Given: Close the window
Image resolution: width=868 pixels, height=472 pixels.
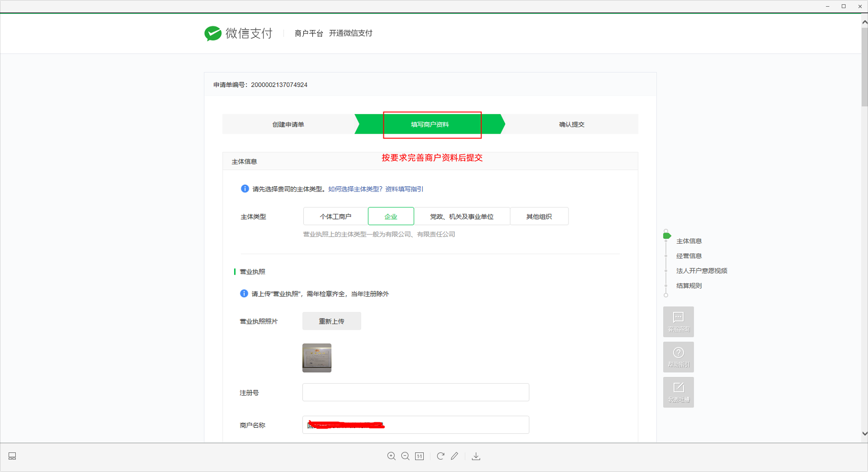Looking at the screenshot, I should 860,6.
